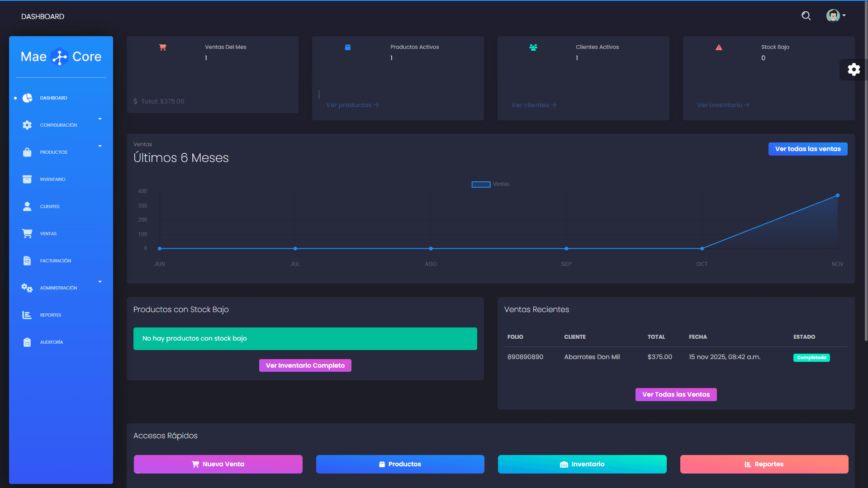Click the Inventario archive box icon

pos(27,179)
